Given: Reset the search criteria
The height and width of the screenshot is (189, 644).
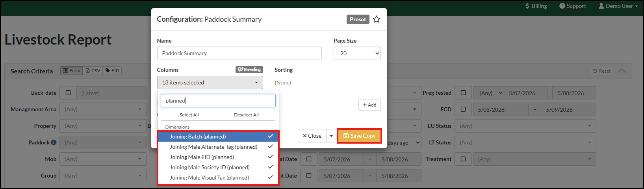Looking at the screenshot, I should [601, 71].
